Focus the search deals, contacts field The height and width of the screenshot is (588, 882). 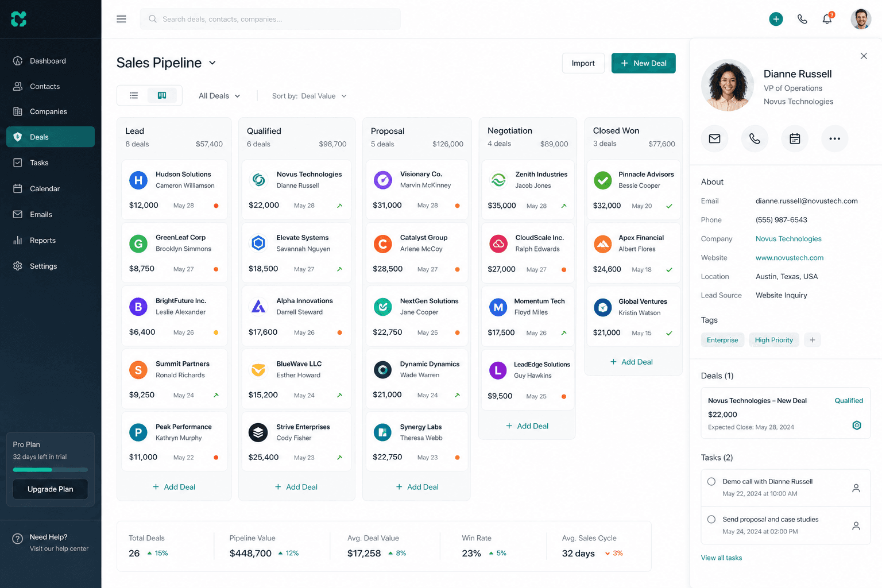pos(270,19)
